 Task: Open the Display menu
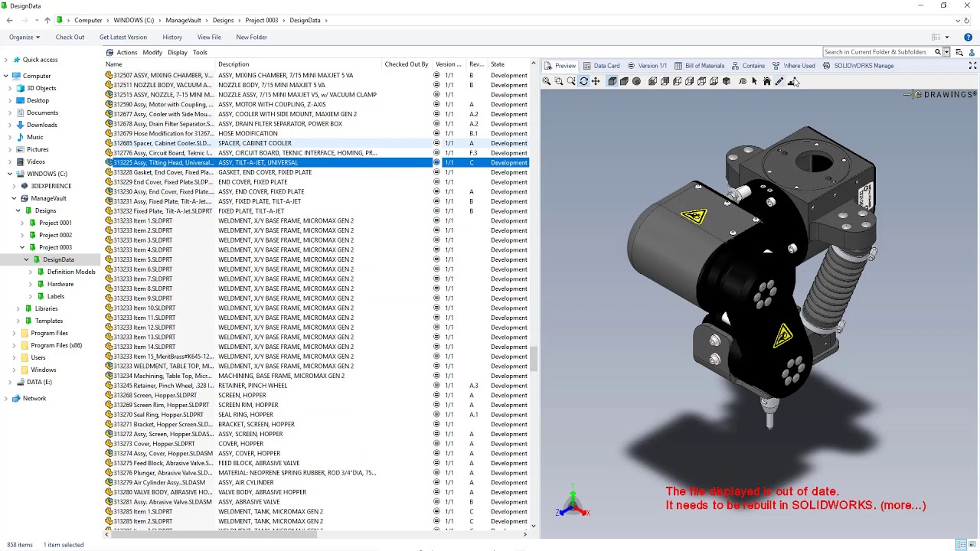coord(178,53)
